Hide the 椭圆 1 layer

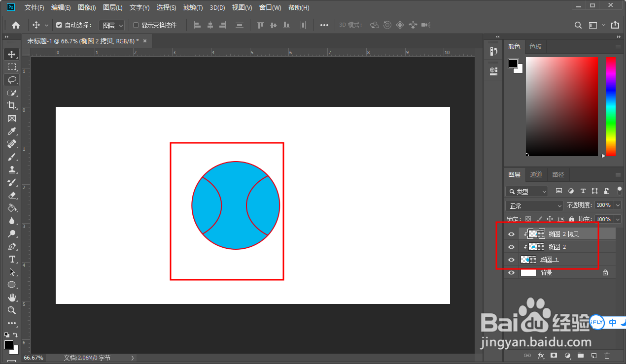(511, 260)
